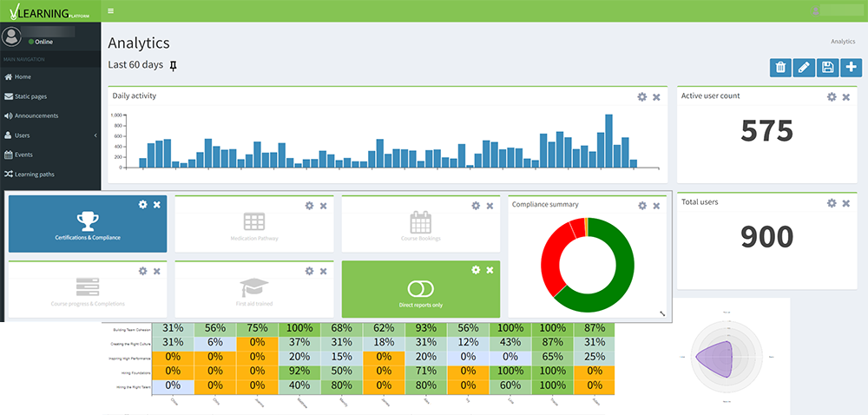Screen dimensions: 868x415
Task: Click the floppy disk save button
Action: click(827, 68)
